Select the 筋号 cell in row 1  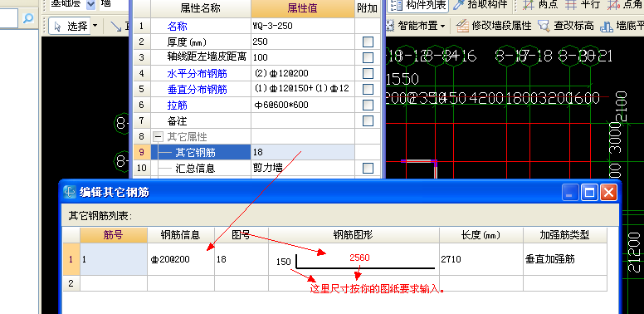(114, 259)
